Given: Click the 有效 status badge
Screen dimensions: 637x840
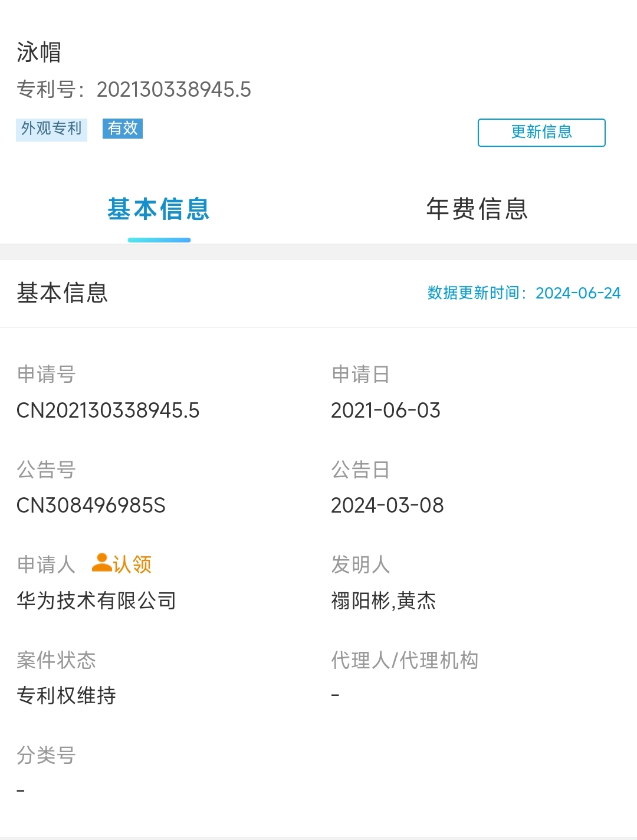Looking at the screenshot, I should click(x=123, y=128).
